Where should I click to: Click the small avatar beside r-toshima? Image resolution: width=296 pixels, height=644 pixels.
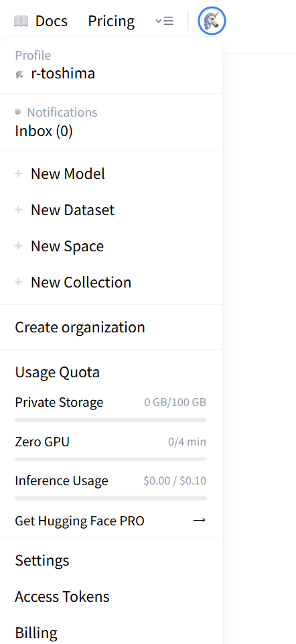click(19, 74)
